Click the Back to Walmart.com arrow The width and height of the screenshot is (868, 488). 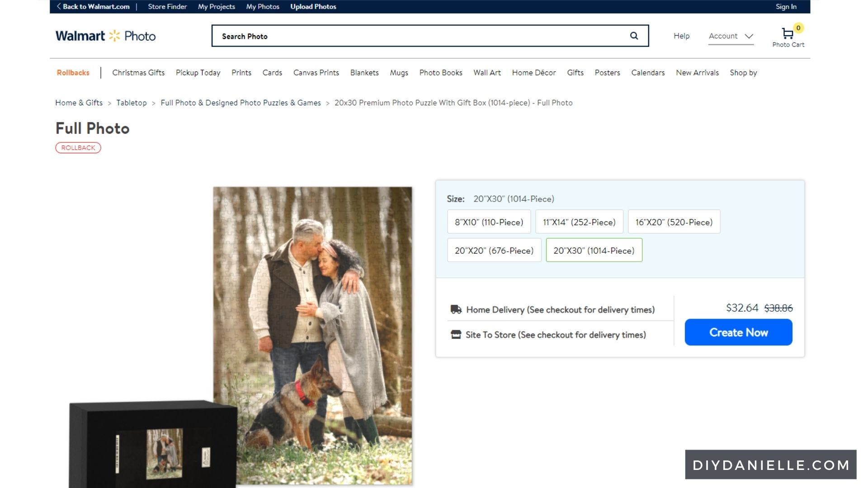coord(59,6)
